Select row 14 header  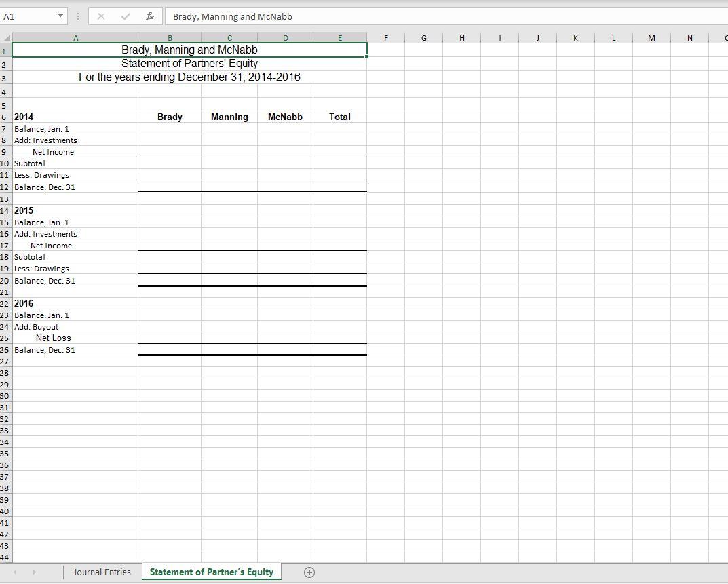5,211
